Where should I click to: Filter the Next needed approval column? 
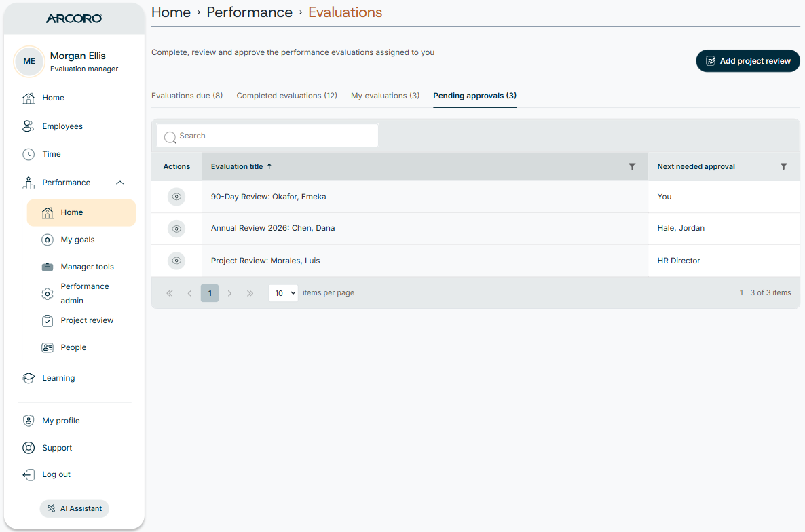click(783, 166)
